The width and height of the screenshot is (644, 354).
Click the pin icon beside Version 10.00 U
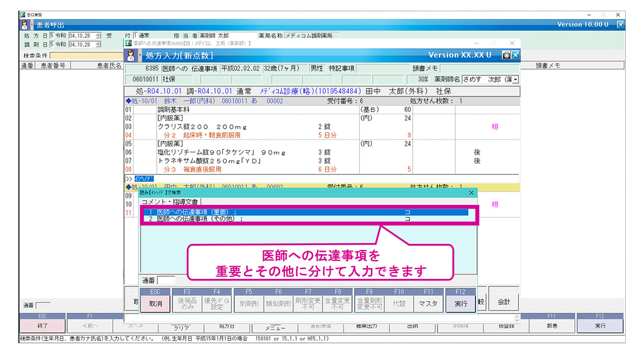[x=620, y=24]
